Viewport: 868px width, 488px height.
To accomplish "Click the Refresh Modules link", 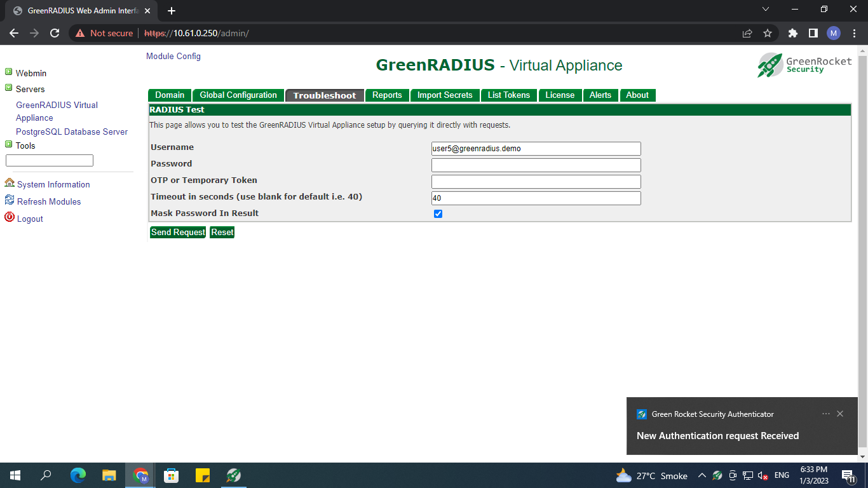I will pos(49,201).
